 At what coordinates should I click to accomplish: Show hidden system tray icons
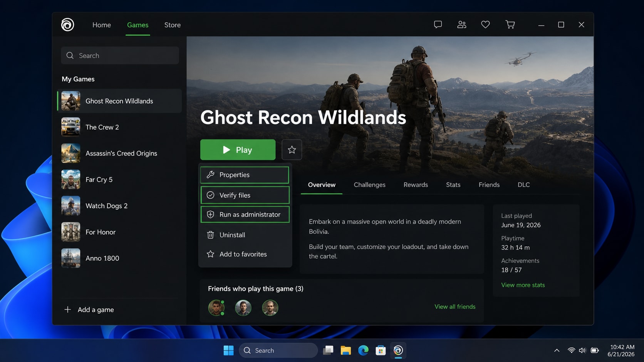[x=557, y=350]
